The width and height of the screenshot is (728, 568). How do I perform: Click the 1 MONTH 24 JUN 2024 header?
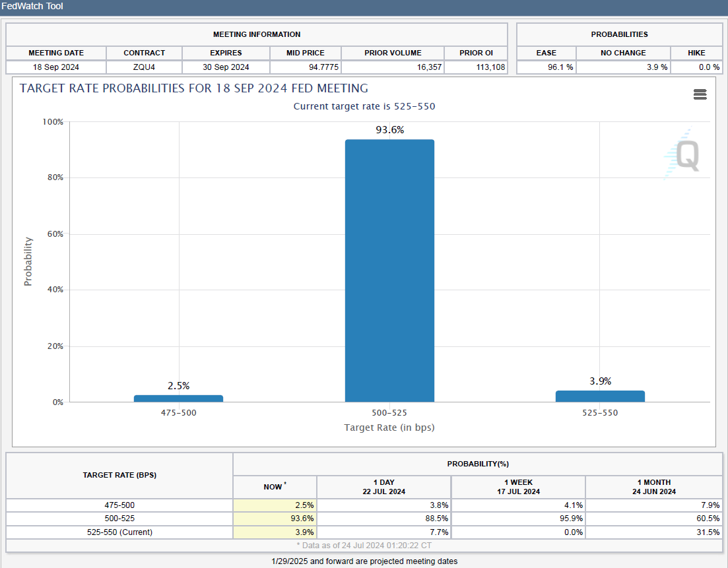[x=653, y=487]
